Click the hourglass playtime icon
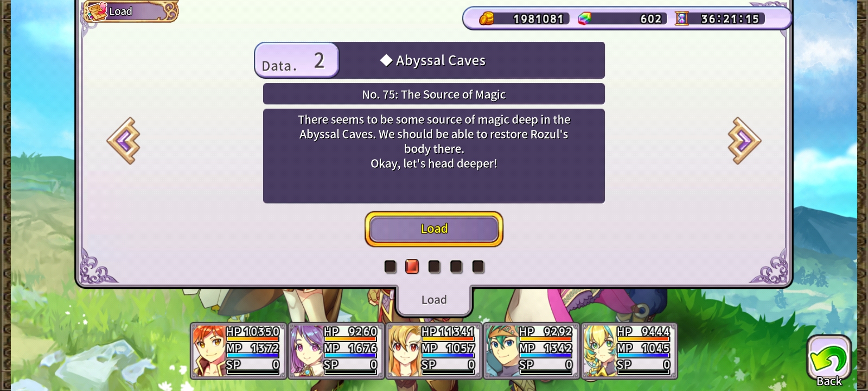 coord(681,18)
